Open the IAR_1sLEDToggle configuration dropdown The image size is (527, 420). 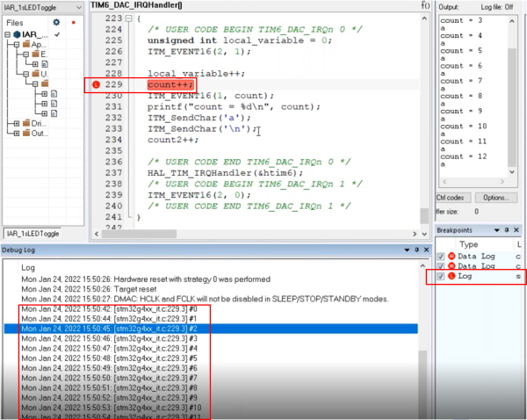point(42,7)
